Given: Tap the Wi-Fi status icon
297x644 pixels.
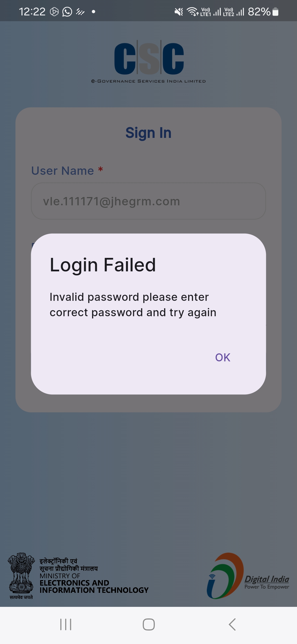Looking at the screenshot, I should (x=193, y=12).
